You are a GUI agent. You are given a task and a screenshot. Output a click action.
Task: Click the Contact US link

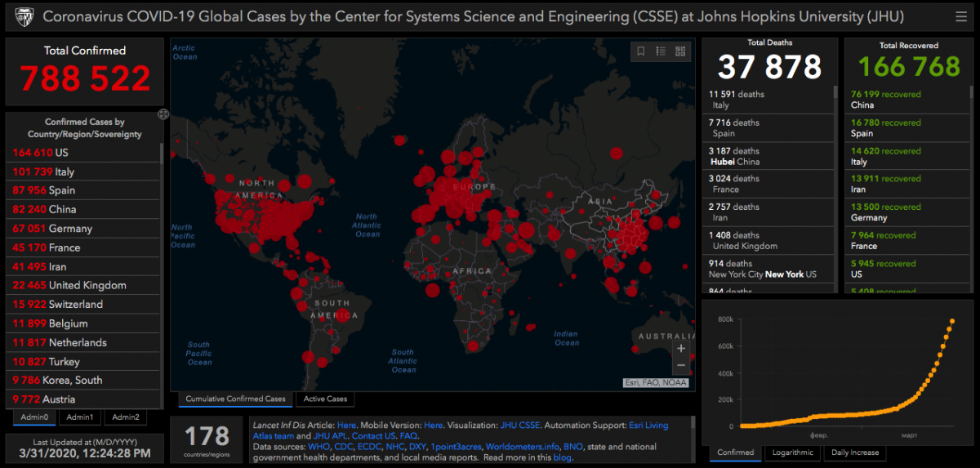[x=374, y=436]
